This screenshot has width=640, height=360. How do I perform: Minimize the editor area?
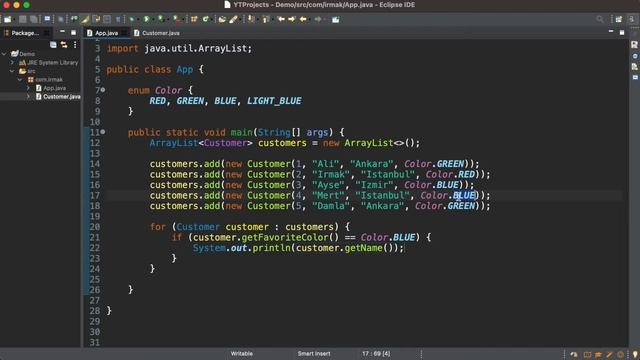(611, 31)
